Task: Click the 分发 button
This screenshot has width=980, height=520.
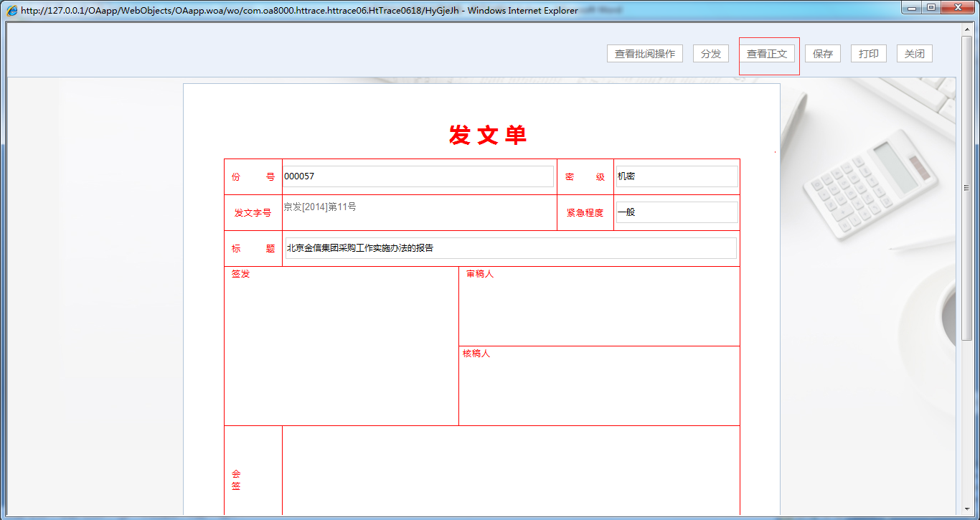Action: coord(710,53)
